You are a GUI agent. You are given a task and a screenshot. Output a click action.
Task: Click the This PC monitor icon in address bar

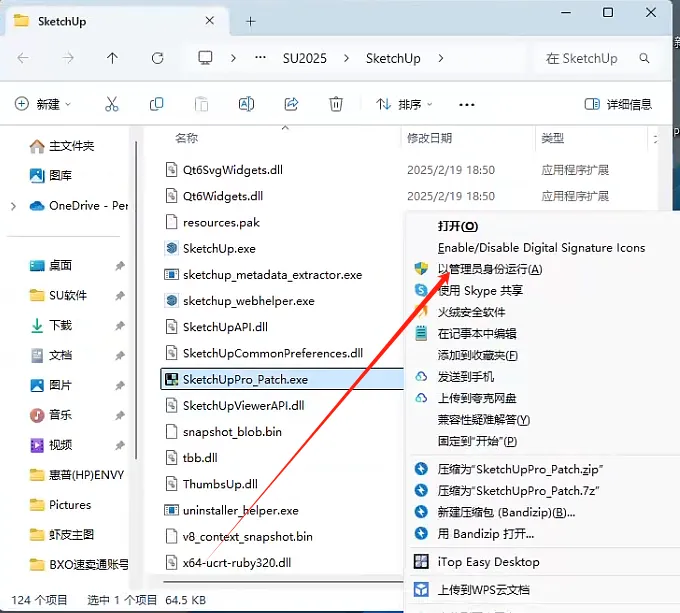[x=205, y=58]
